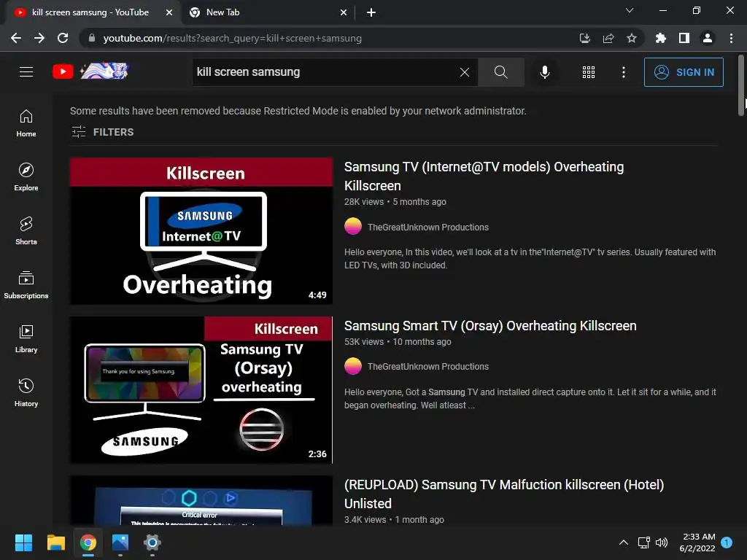Screen dimensions: 747x560
Task: Open the Orsay overheating Killscreen thumbnail
Action: pos(201,390)
